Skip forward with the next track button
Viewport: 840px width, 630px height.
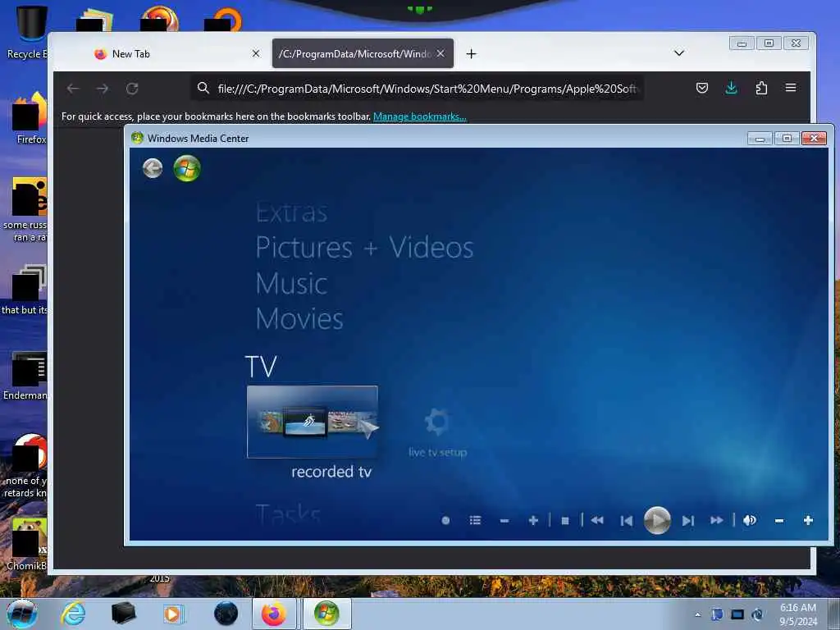click(x=688, y=521)
